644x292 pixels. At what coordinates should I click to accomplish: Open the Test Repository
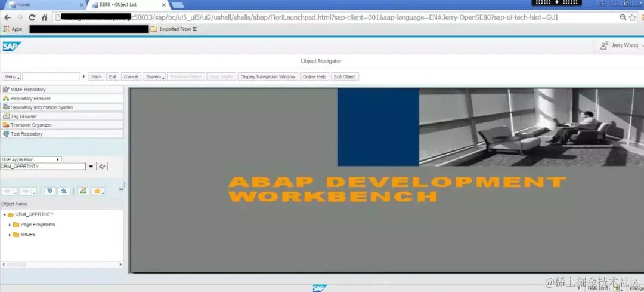62,134
